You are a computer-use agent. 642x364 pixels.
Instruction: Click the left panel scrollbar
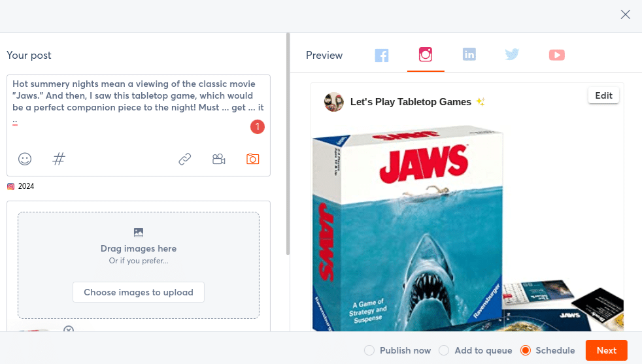tap(288, 144)
